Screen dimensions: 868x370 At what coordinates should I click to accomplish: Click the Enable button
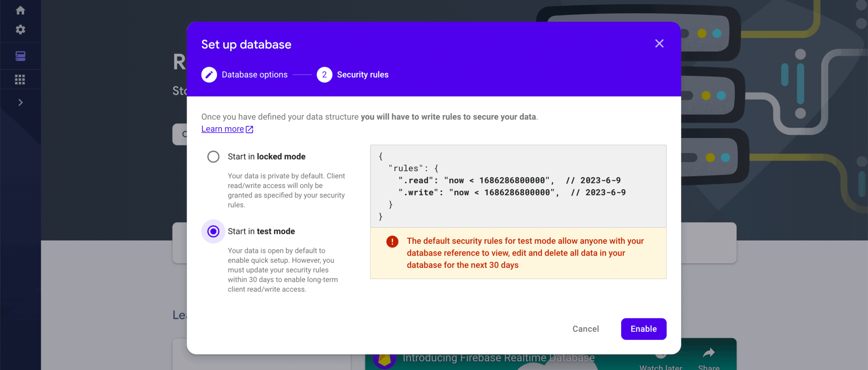point(643,329)
